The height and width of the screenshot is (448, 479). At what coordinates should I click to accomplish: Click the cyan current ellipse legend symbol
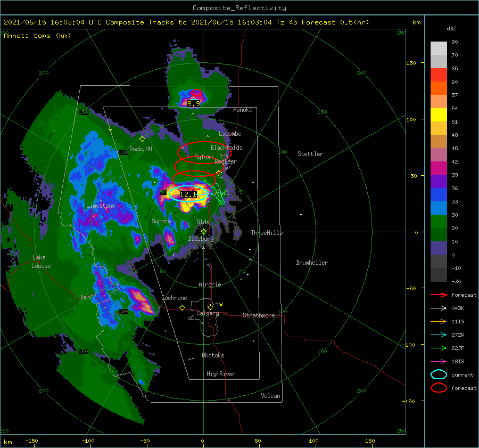tap(439, 374)
